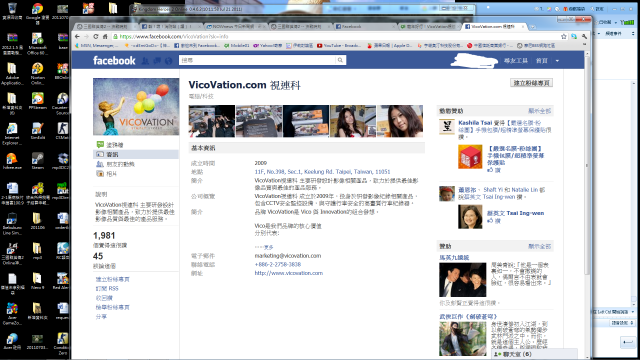The height and width of the screenshot is (360, 640).
Task: Switch to the VicoVation.com active tab
Action: [x=493, y=27]
